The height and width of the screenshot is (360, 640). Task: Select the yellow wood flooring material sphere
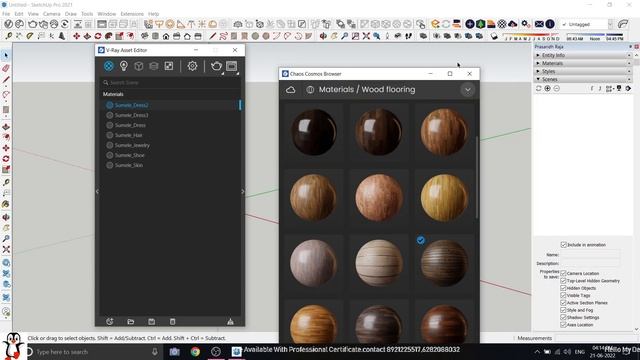(444, 198)
